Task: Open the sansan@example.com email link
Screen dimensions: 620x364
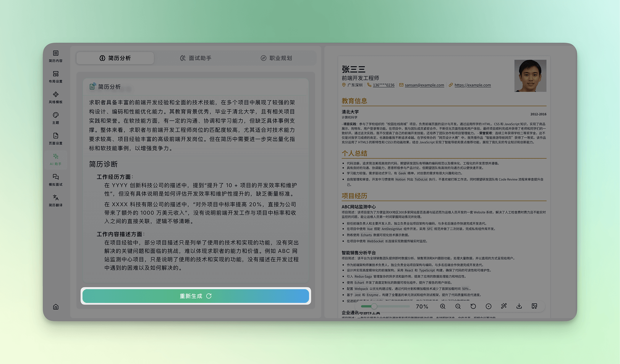Action: coord(424,85)
